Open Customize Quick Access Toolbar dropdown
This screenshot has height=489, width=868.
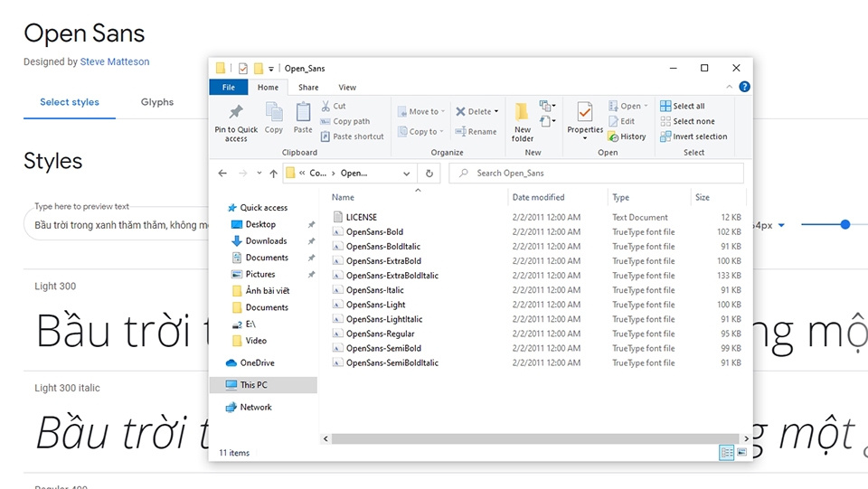tap(270, 69)
